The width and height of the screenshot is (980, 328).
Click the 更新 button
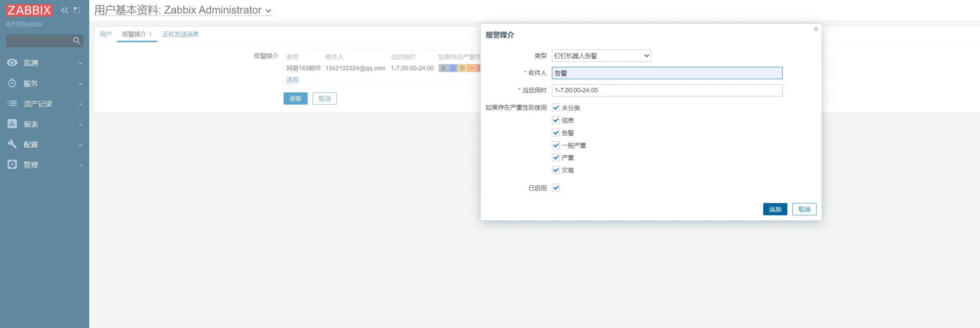point(295,99)
